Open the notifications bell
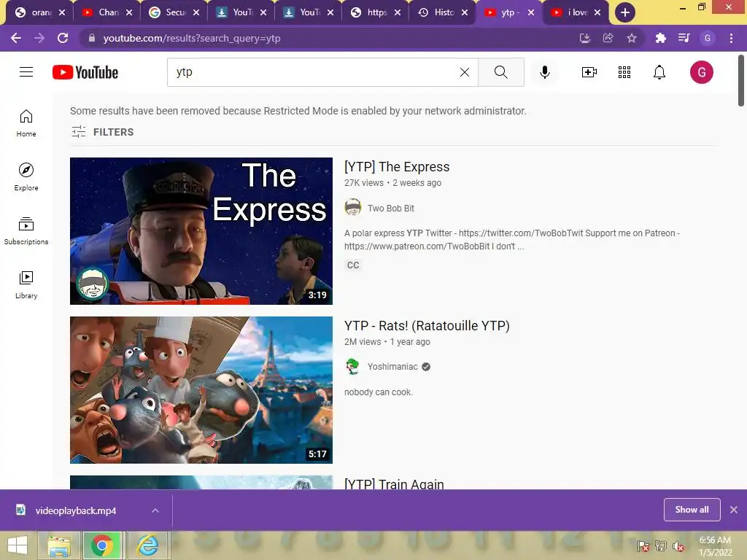Viewport: 747px width, 560px height. [x=659, y=72]
